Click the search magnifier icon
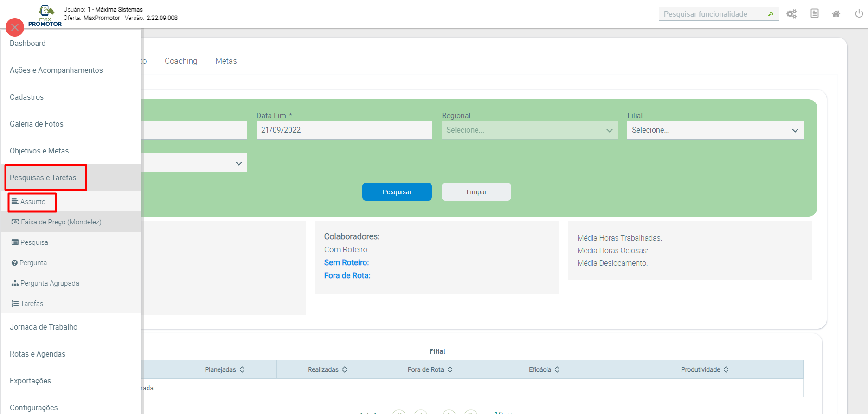The height and width of the screenshot is (414, 868). coord(771,14)
